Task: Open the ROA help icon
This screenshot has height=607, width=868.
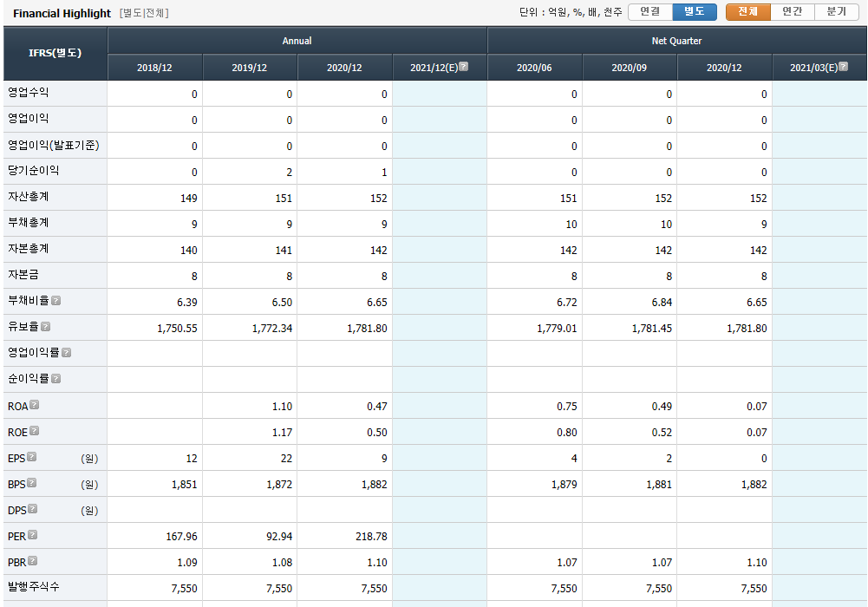Action: click(x=35, y=404)
